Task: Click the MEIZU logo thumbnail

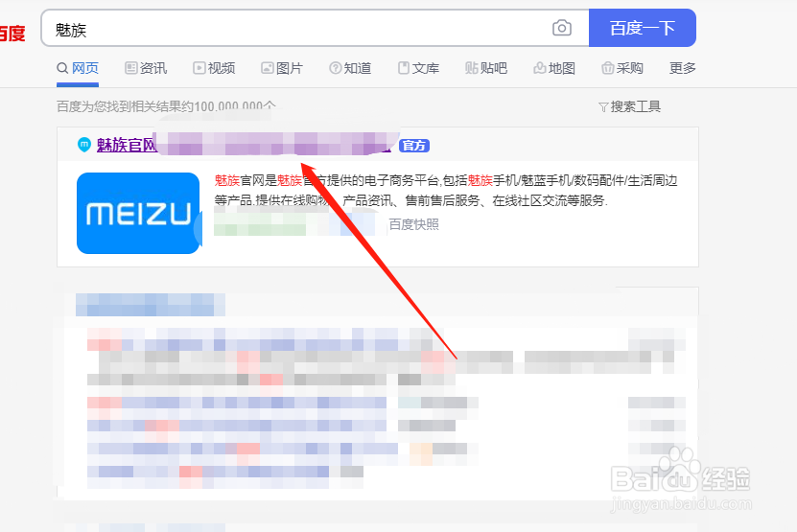Action: tap(138, 213)
